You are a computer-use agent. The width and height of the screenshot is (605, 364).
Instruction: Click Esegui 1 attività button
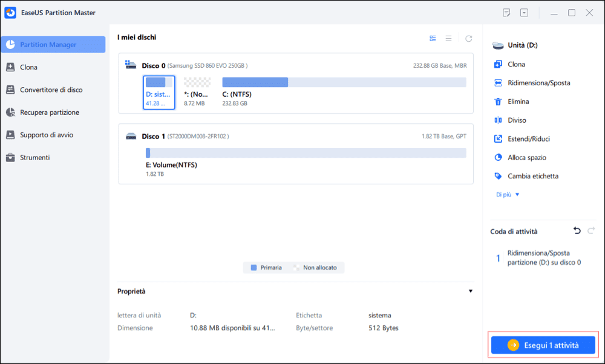543,345
